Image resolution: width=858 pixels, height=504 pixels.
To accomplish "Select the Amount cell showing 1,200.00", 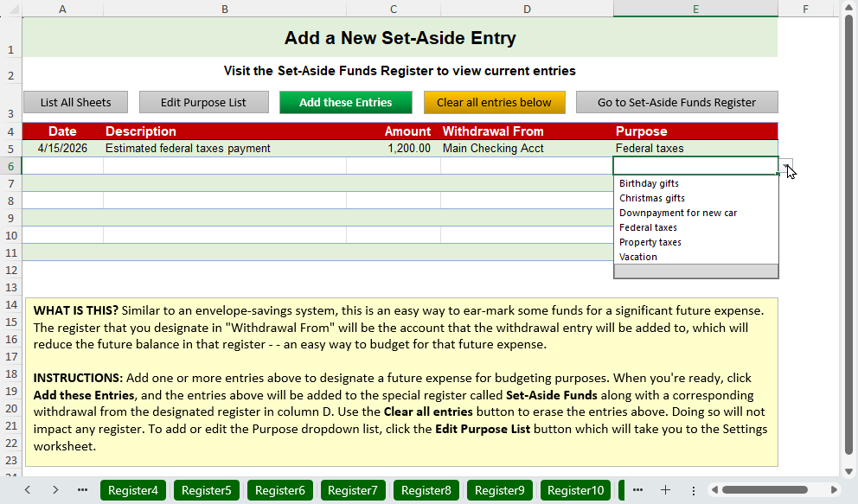I will (x=394, y=149).
